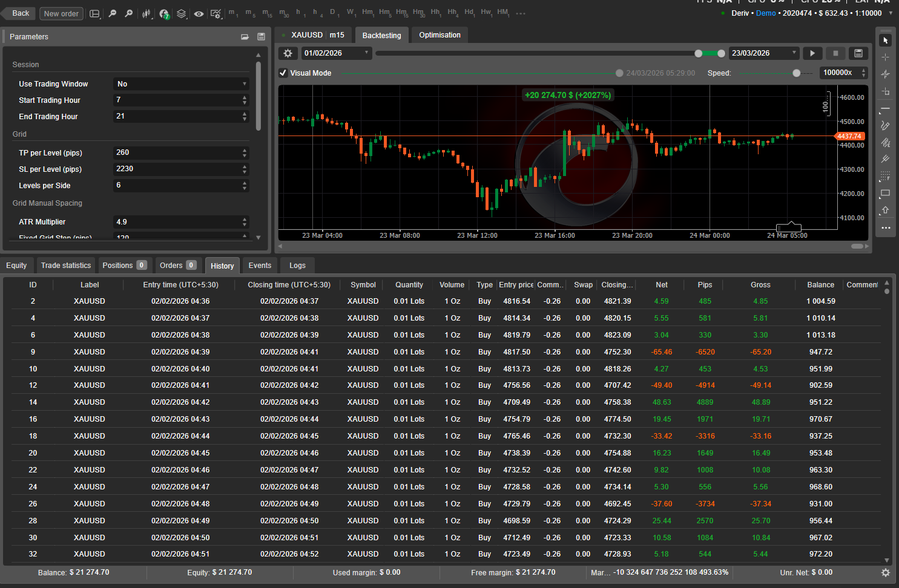Open the 01/02/2026 start date dropdown

tap(336, 53)
